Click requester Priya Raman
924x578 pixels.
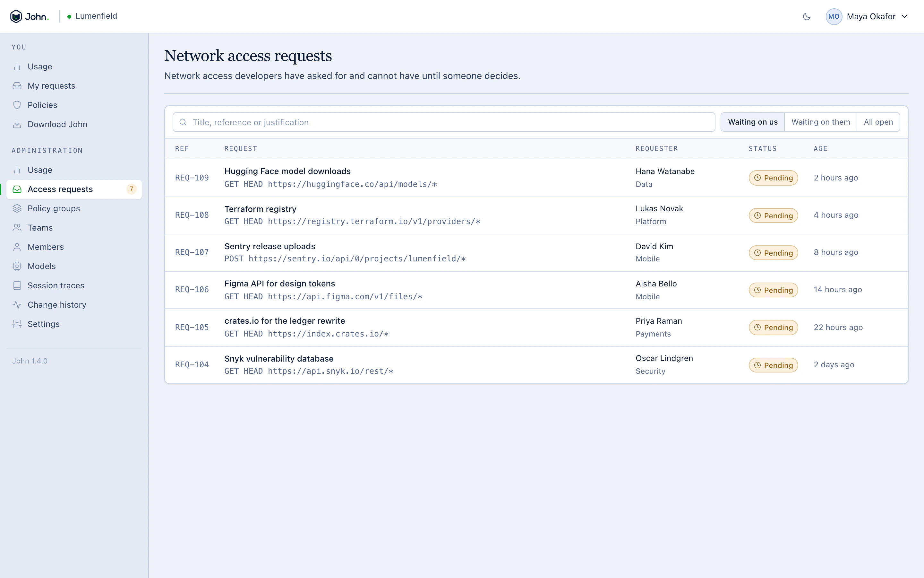[659, 321]
